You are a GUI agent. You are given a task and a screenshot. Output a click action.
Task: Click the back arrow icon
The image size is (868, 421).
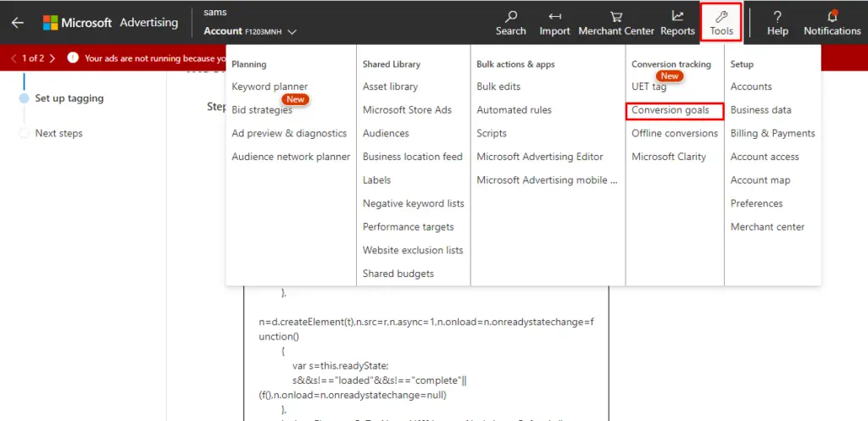[x=18, y=23]
